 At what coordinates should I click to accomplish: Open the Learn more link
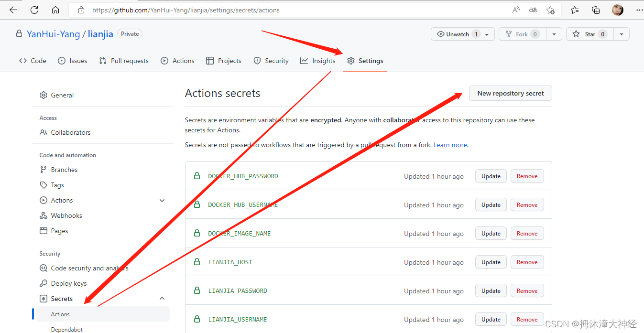[x=450, y=145]
